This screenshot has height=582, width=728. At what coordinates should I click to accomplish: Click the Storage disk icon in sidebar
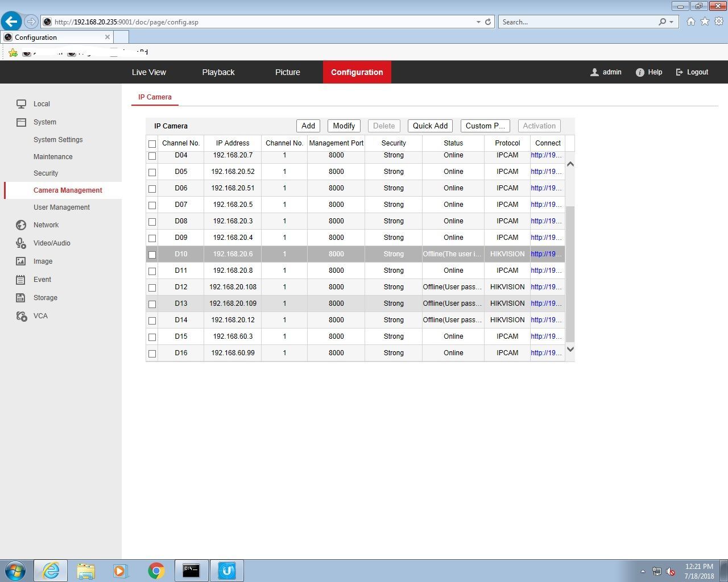(21, 298)
